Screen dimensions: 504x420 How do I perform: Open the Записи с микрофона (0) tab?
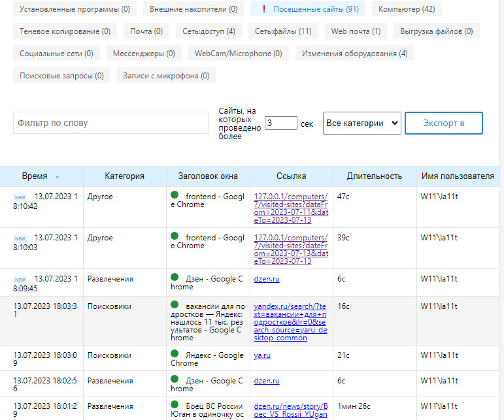point(166,76)
